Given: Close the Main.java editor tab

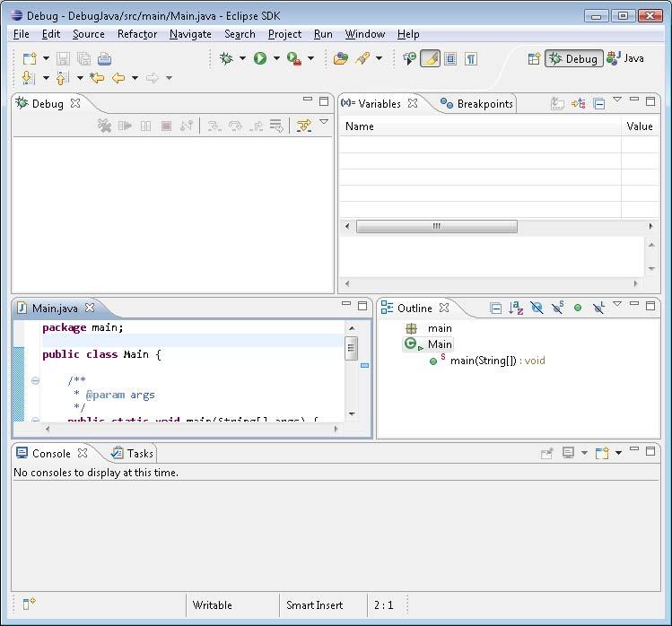Looking at the screenshot, I should pos(90,308).
